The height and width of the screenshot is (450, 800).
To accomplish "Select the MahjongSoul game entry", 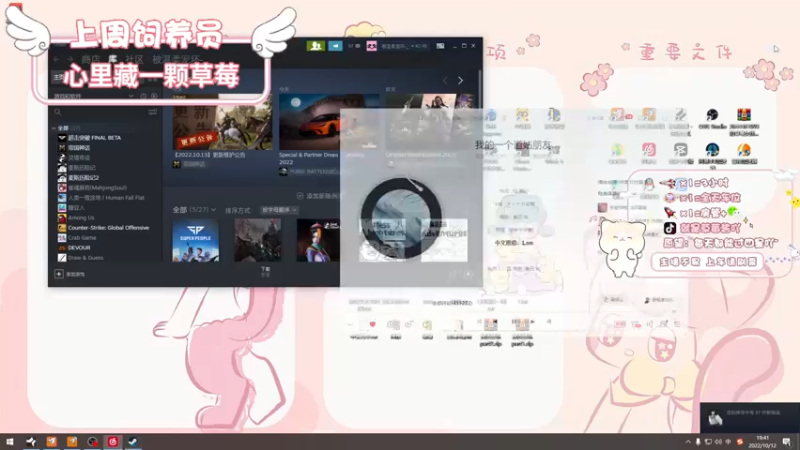I will click(92, 188).
